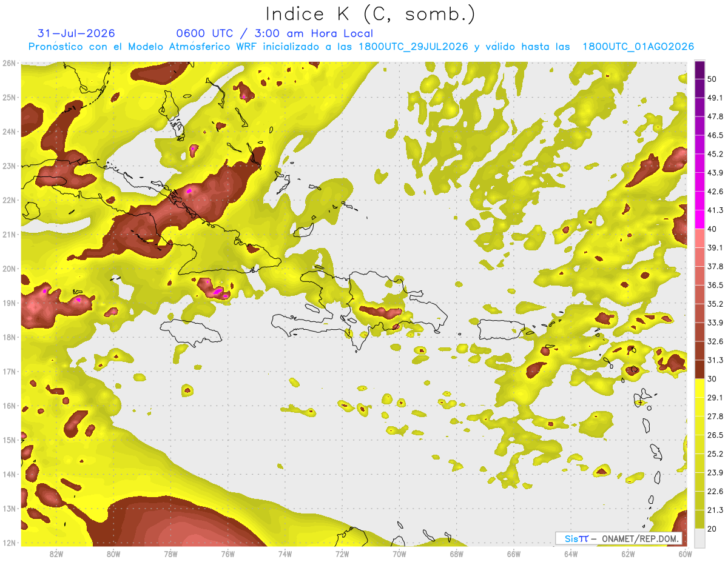Click the "21N" latitude label

coord(8,235)
